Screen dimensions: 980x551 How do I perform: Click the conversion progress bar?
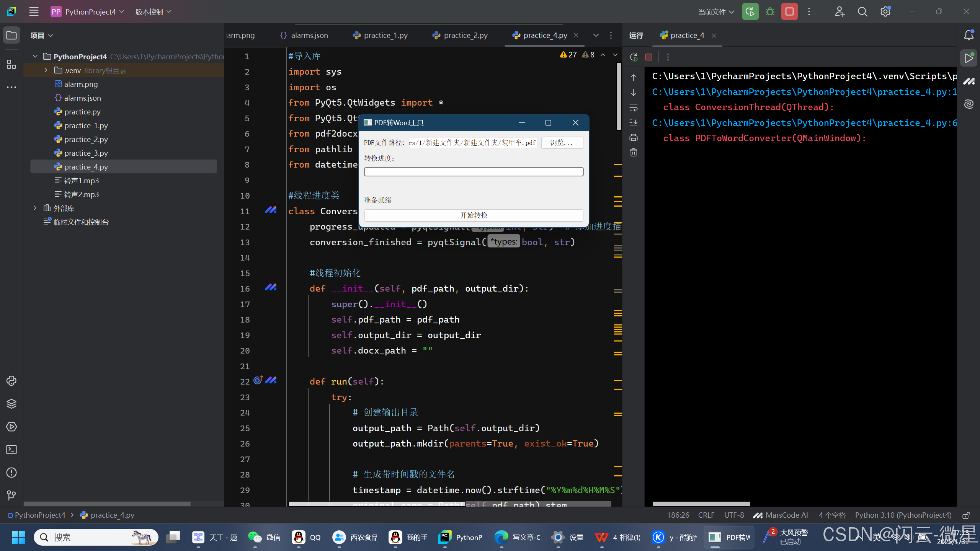pyautogui.click(x=474, y=172)
